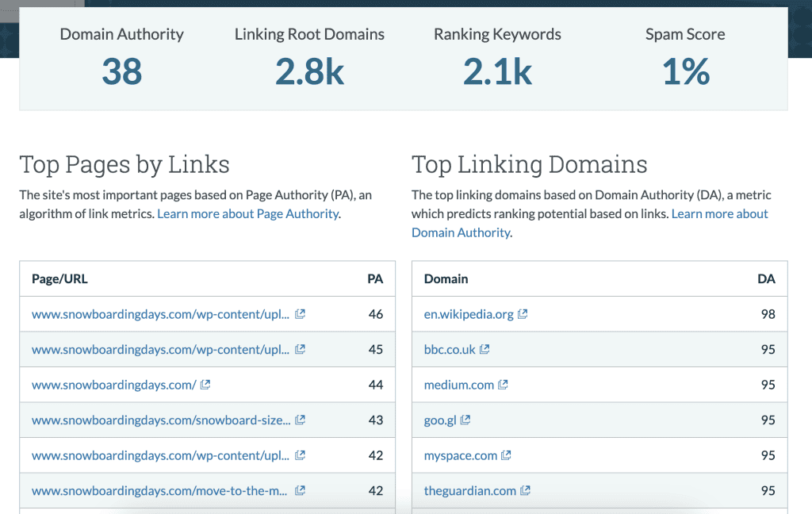Click the 'Top Linking Domains' heading
Viewport: 812px width, 514px height.
[x=529, y=165]
